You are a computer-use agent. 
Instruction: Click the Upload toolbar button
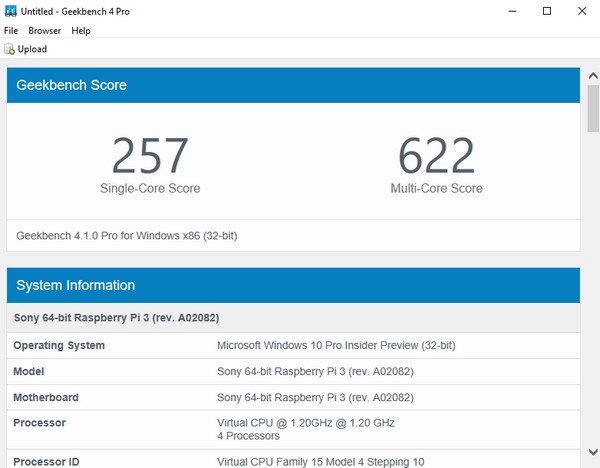point(26,49)
